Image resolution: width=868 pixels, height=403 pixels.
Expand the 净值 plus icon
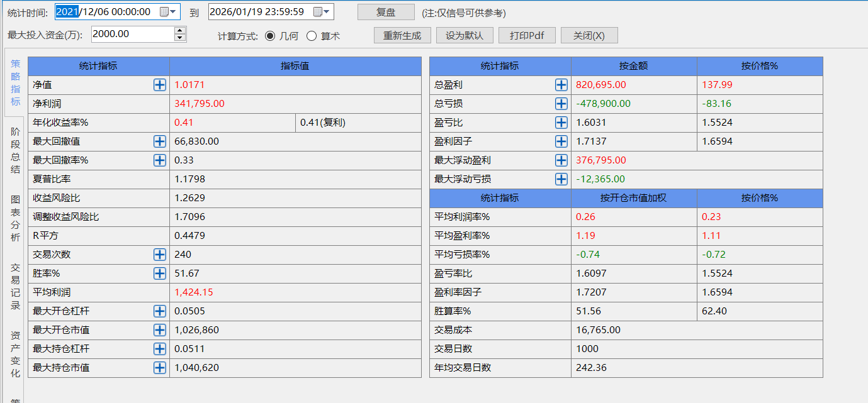[x=160, y=85]
